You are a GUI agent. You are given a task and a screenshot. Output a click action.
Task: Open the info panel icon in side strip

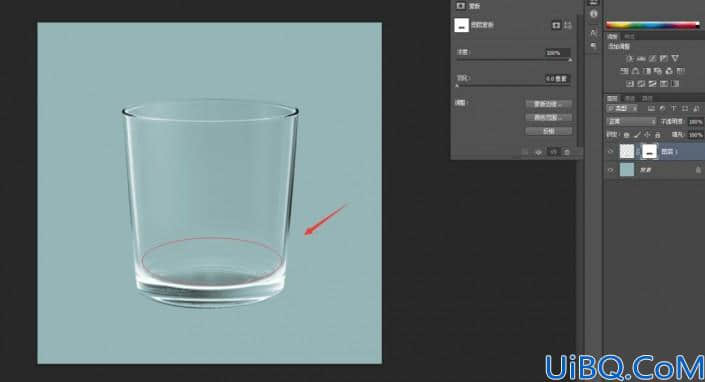pyautogui.click(x=594, y=14)
